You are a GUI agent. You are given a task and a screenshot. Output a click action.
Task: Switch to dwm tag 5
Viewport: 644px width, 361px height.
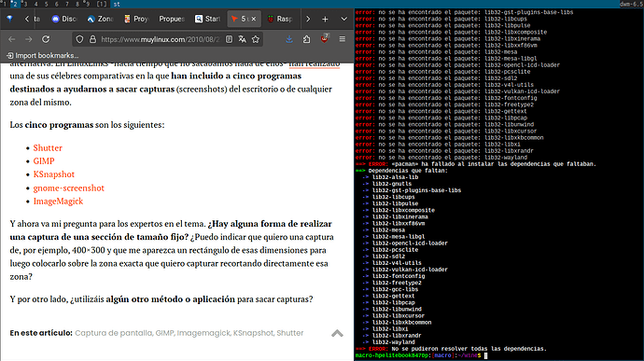pos(46,4)
